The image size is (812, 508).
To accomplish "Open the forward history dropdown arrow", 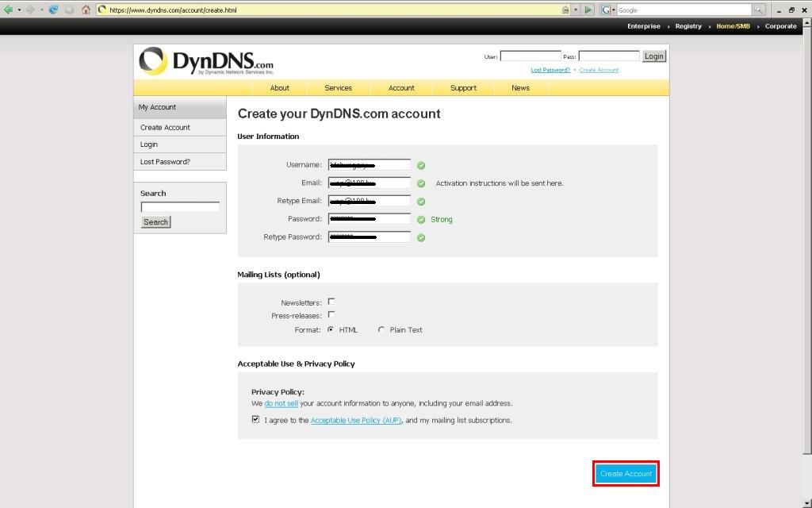I will tap(41, 10).
